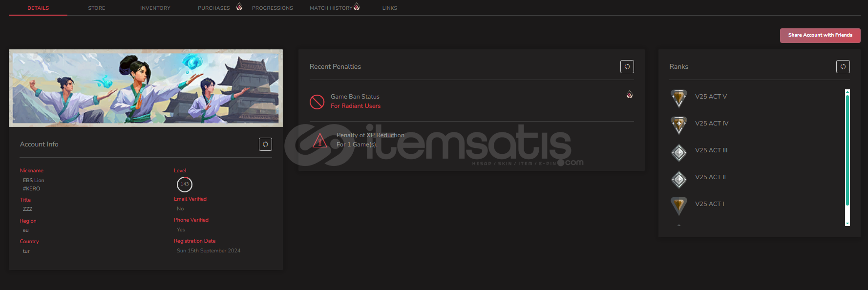The height and width of the screenshot is (290, 868).
Task: Click Share Account with Friends button
Action: coord(820,35)
